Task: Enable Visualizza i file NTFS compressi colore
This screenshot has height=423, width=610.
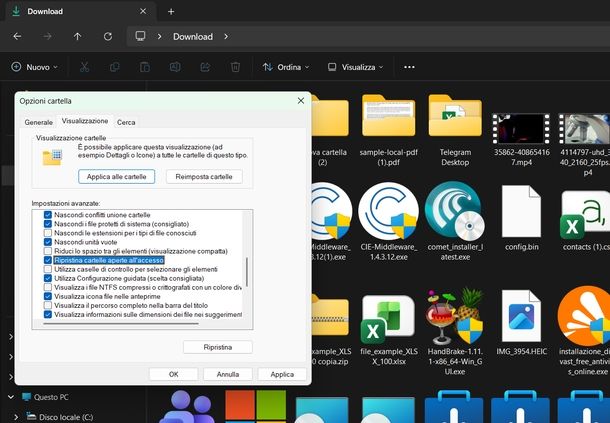Action: click(x=48, y=287)
